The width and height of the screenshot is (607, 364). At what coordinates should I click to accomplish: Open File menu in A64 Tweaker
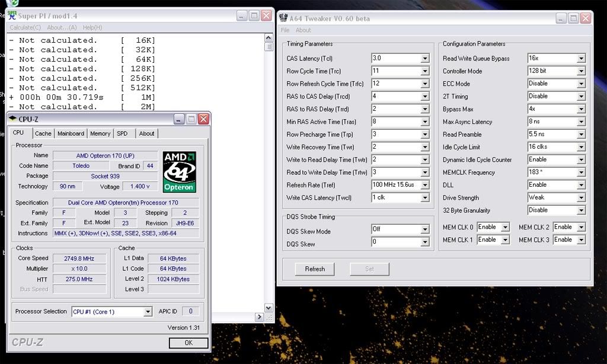coord(285,30)
